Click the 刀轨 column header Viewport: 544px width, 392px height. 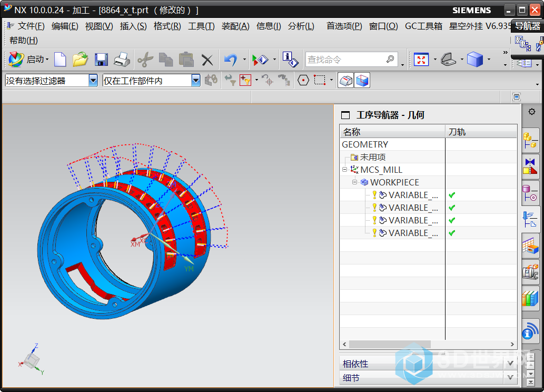[x=481, y=132]
